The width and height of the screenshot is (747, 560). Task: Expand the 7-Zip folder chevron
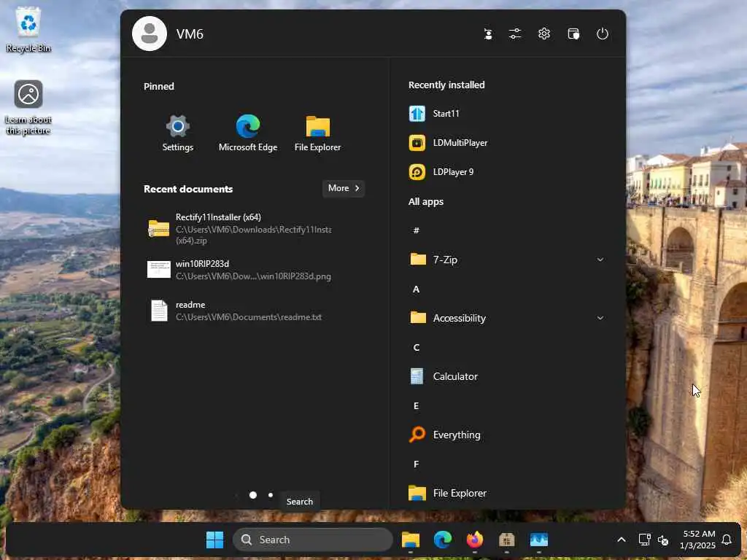coord(600,260)
